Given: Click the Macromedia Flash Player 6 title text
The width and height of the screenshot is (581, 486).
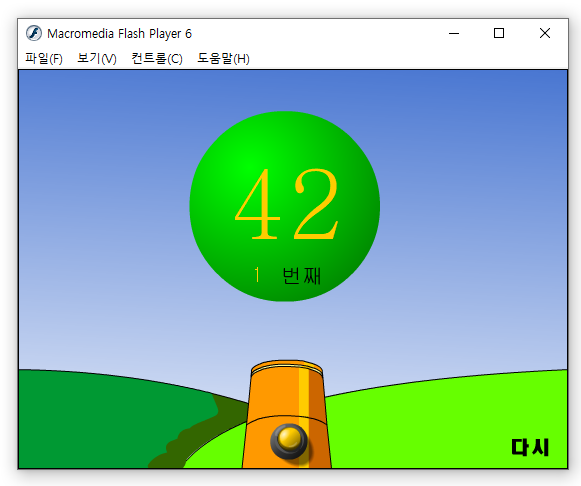Looking at the screenshot, I should coord(119,34).
